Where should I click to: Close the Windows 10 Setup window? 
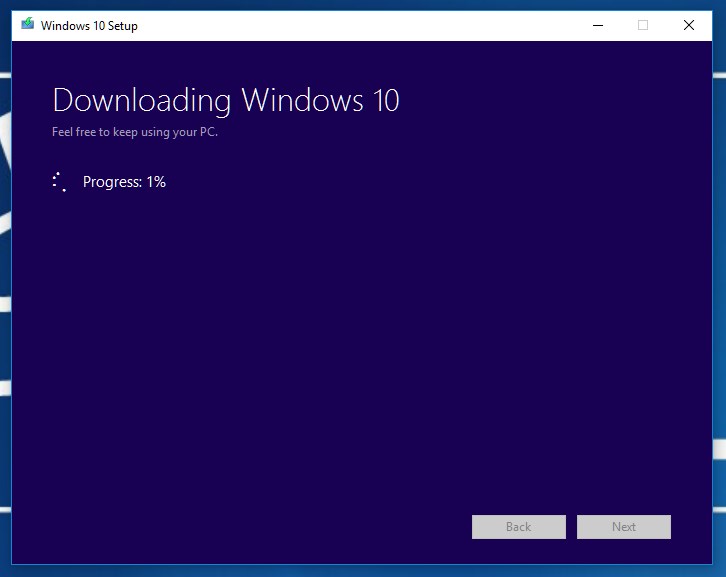[x=688, y=25]
